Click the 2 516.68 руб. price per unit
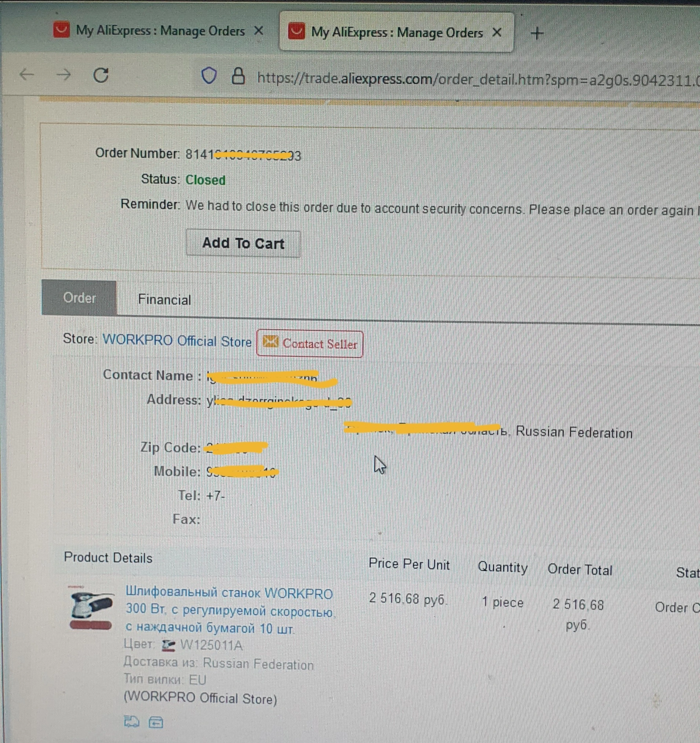 pyautogui.click(x=408, y=599)
